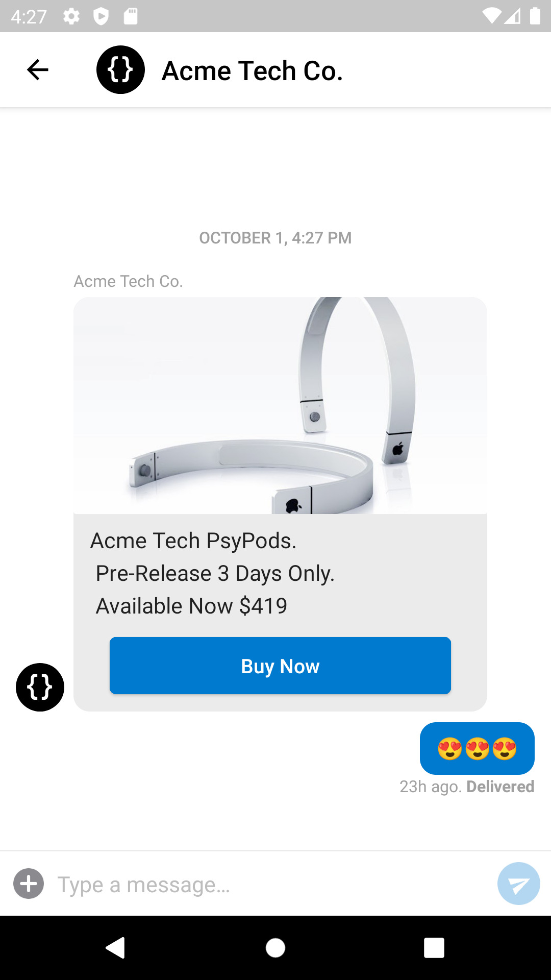Open Acme Tech Co. header avatar

(x=120, y=70)
